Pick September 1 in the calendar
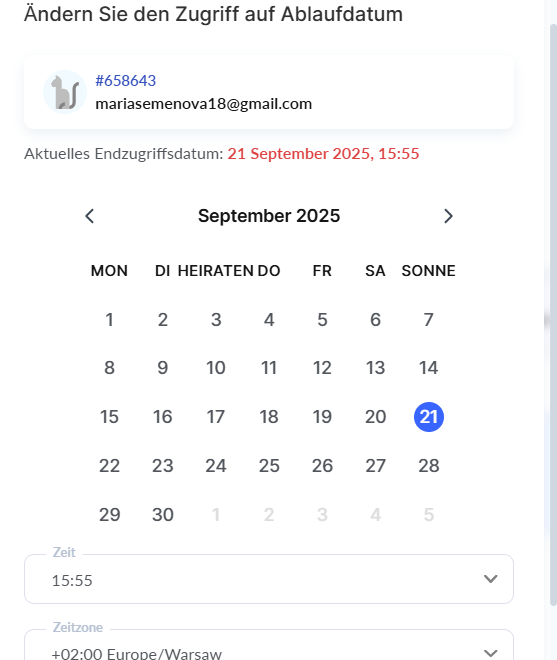Screen dimensions: 557x660 pyautogui.click(x=109, y=320)
